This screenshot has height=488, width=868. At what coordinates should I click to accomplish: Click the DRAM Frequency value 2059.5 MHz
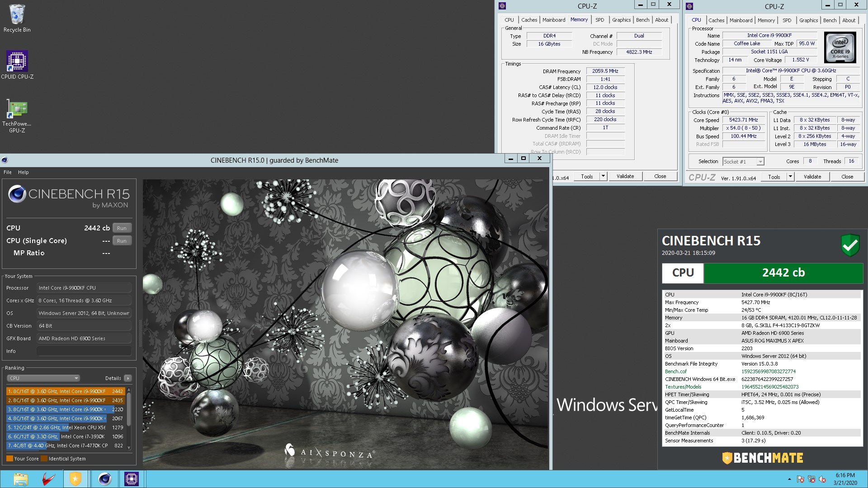(605, 71)
